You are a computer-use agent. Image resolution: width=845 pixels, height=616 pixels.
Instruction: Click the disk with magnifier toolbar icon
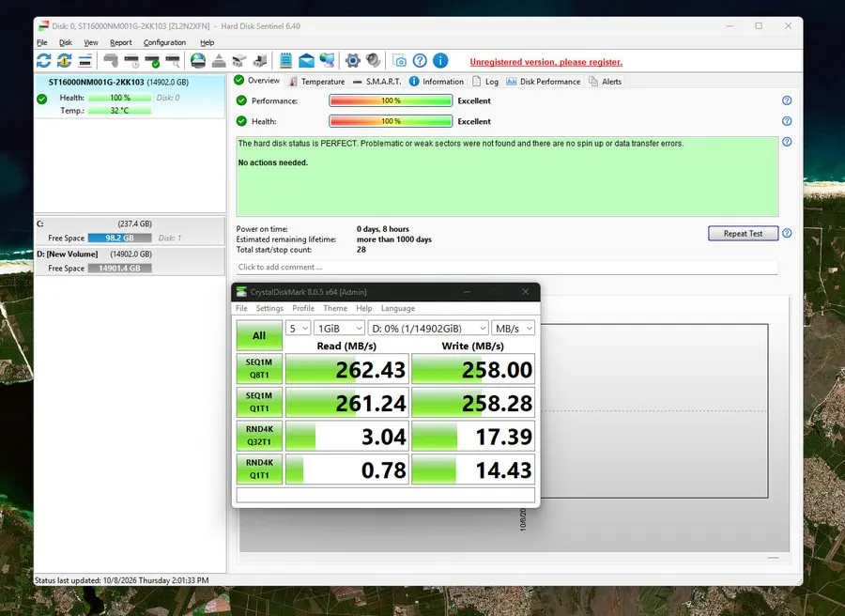pyautogui.click(x=173, y=60)
